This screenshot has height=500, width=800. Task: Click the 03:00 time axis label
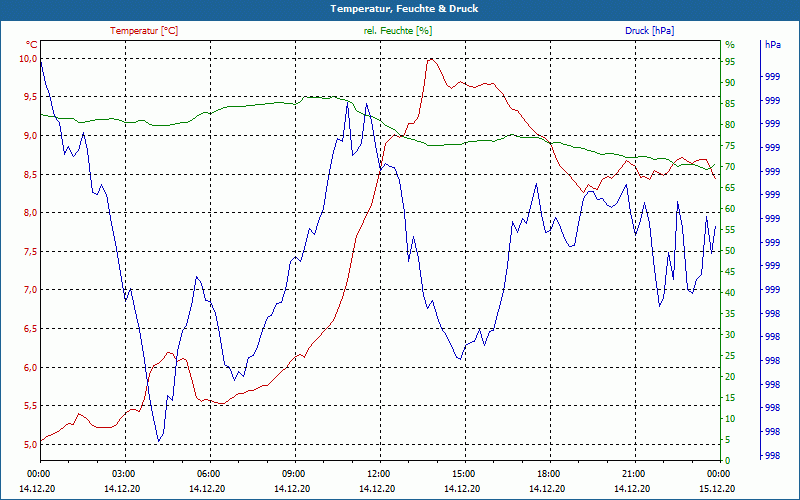click(x=122, y=473)
